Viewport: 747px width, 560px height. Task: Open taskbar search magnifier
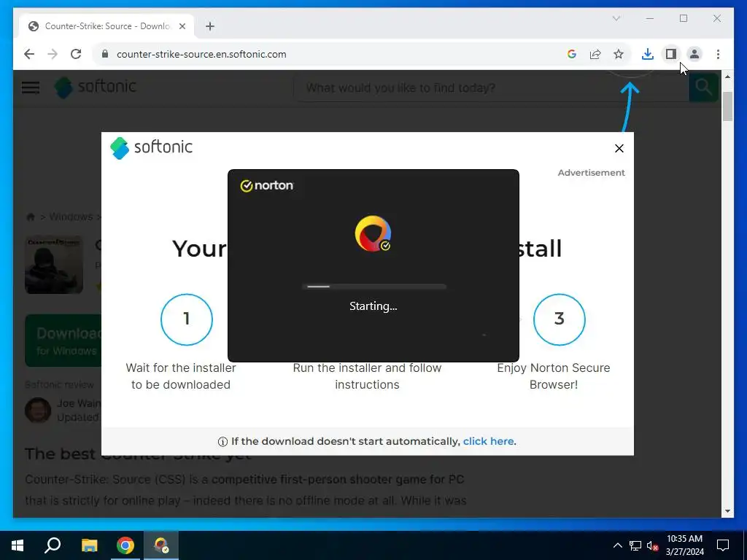(53, 545)
